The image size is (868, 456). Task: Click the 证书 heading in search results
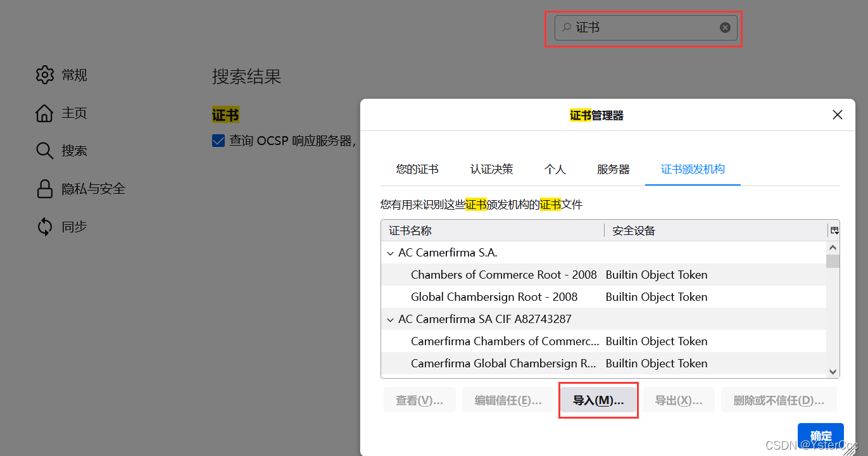(x=225, y=115)
